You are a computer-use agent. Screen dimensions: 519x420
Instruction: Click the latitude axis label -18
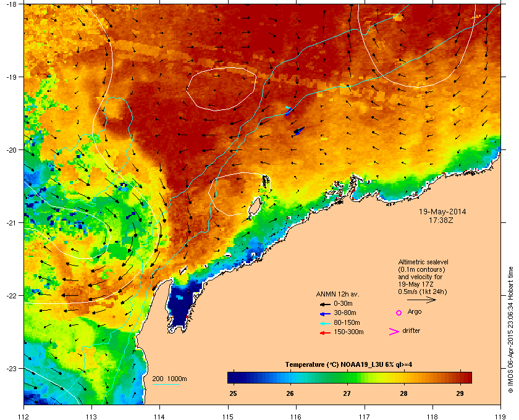click(11, 4)
